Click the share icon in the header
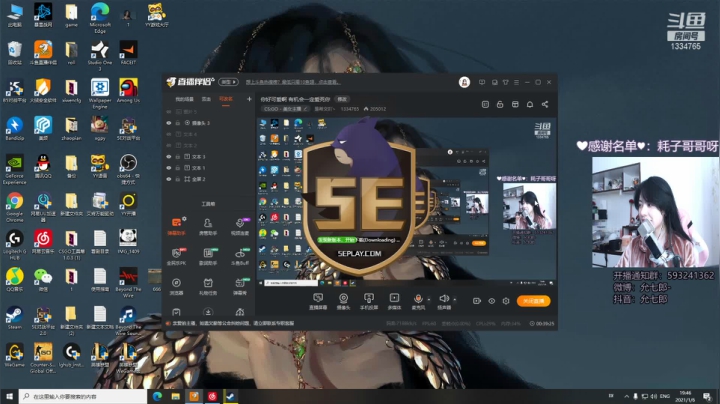Image resolution: width=720 pixels, height=404 pixels. pos(545,105)
